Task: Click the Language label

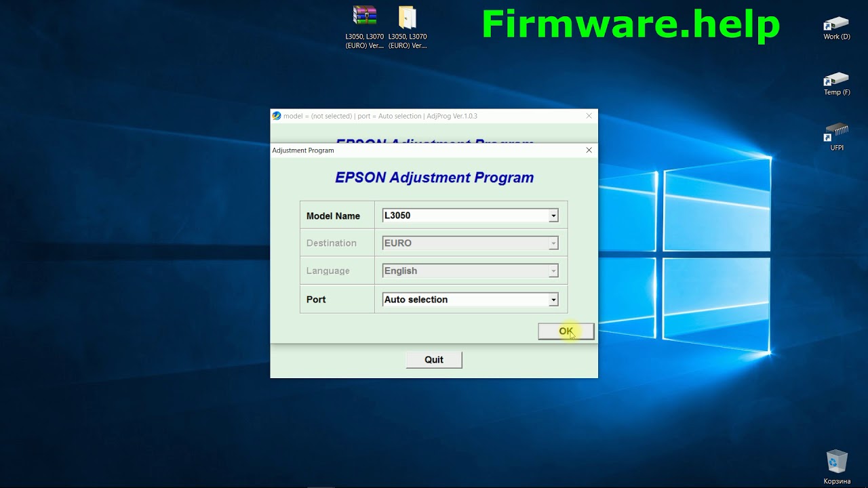Action: [328, 271]
